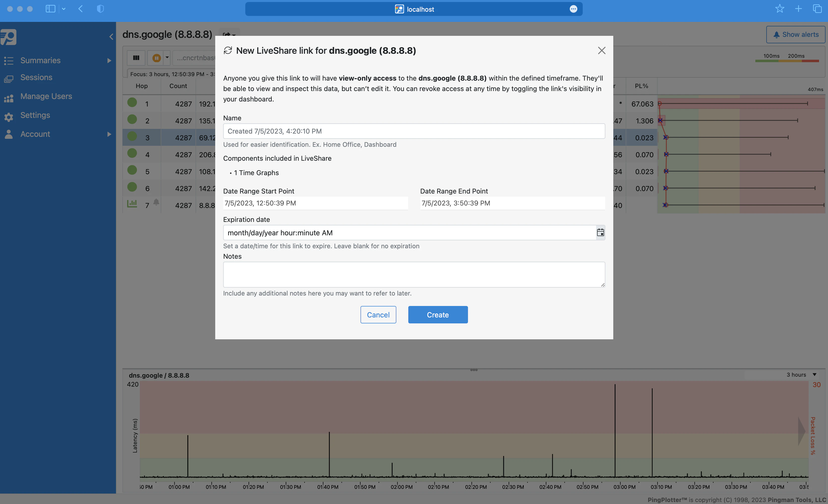The width and height of the screenshot is (828, 504).
Task: Open the 3 hours time range dropdown
Action: click(x=781, y=375)
